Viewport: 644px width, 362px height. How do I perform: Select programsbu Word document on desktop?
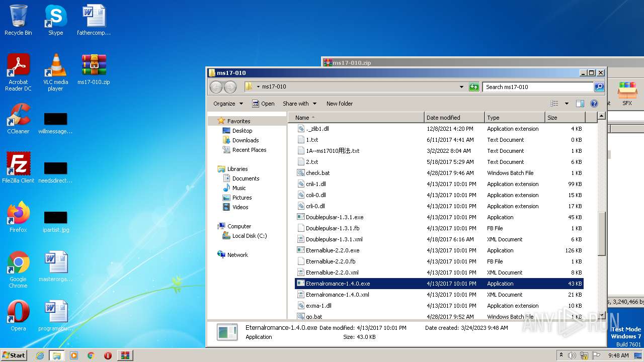tap(55, 316)
